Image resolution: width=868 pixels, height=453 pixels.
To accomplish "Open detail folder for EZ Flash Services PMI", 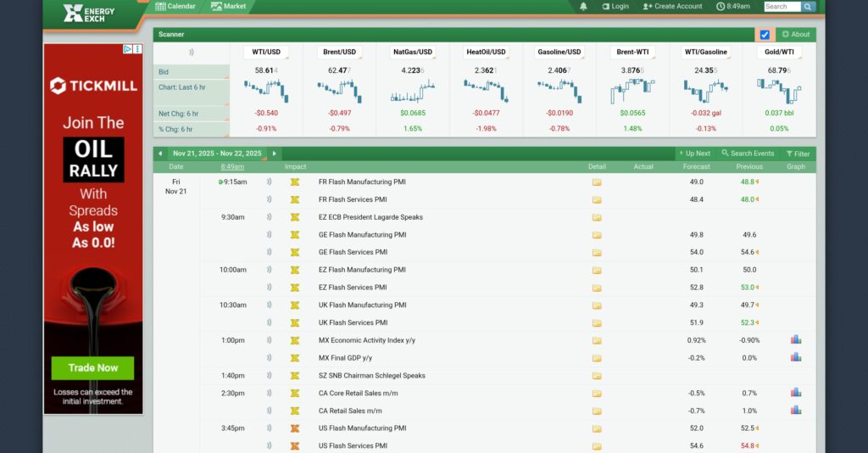I will pyautogui.click(x=597, y=288).
